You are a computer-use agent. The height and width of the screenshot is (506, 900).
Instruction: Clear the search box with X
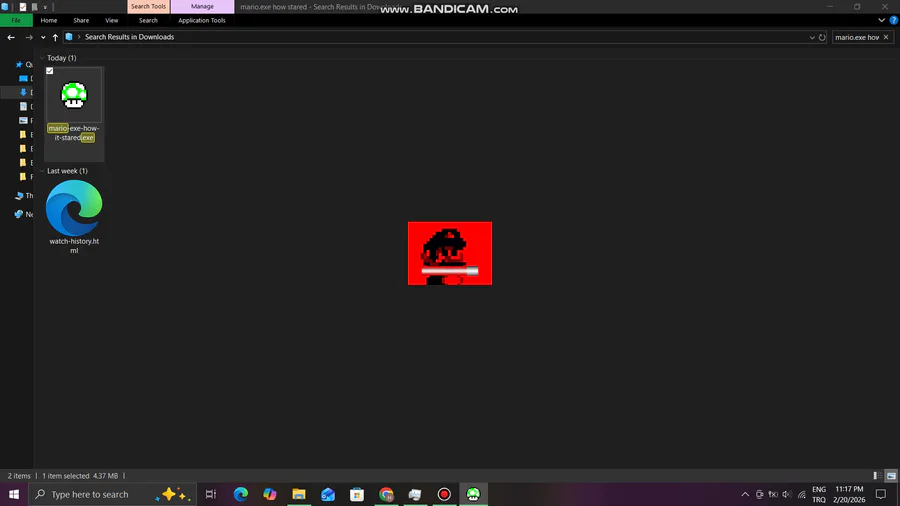pos(886,37)
